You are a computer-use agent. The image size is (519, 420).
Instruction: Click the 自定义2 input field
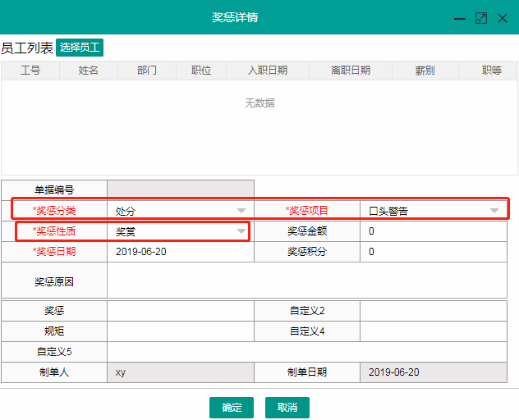click(433, 311)
